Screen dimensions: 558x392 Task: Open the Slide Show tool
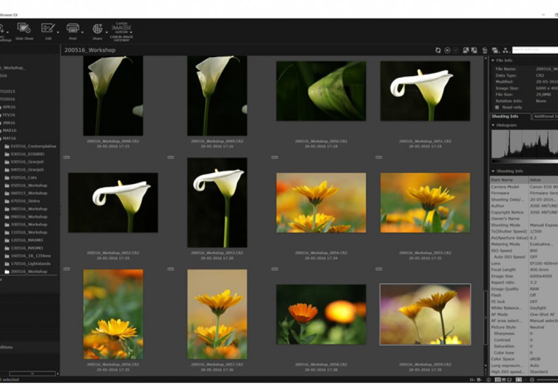click(x=24, y=31)
